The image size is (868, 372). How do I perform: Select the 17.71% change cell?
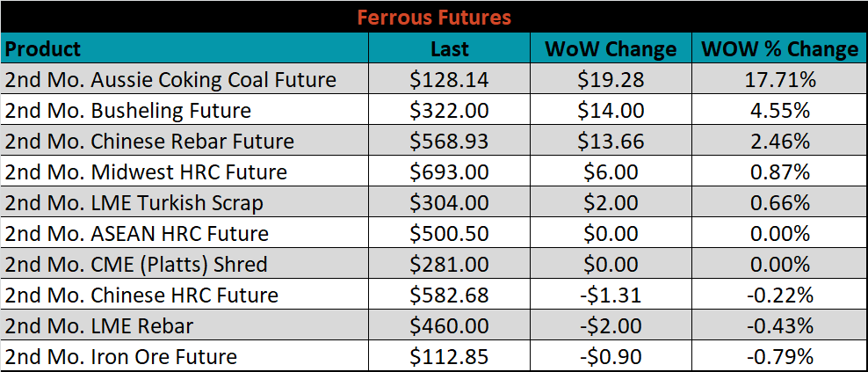pyautogui.click(x=779, y=79)
